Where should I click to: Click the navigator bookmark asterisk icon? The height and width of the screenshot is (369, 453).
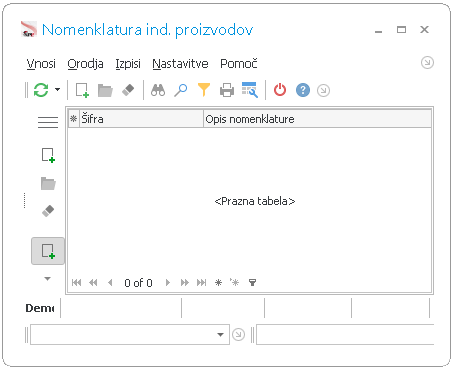218,283
